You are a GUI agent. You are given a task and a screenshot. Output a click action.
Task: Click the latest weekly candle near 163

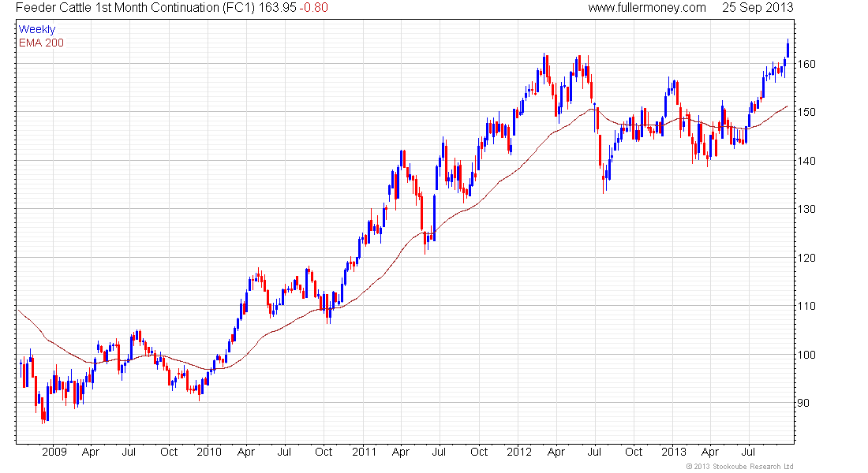point(788,48)
